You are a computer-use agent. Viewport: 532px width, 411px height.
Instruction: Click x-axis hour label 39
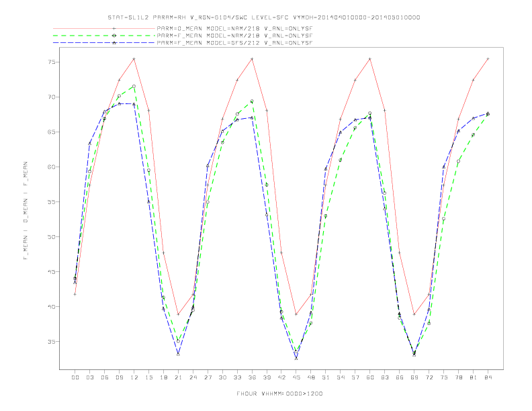click(267, 377)
